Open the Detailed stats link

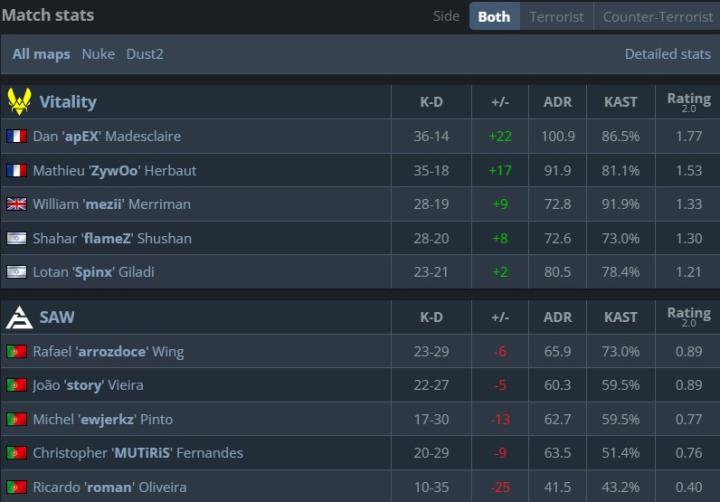668,54
